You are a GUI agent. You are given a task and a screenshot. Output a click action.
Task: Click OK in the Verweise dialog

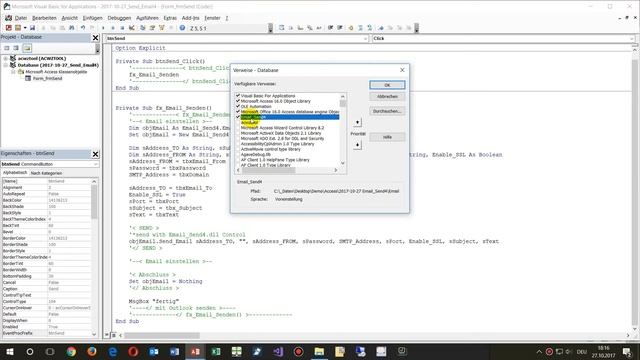387,85
